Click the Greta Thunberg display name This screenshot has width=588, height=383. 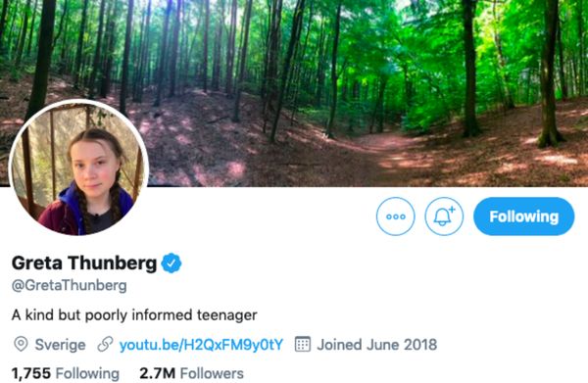coord(84,263)
